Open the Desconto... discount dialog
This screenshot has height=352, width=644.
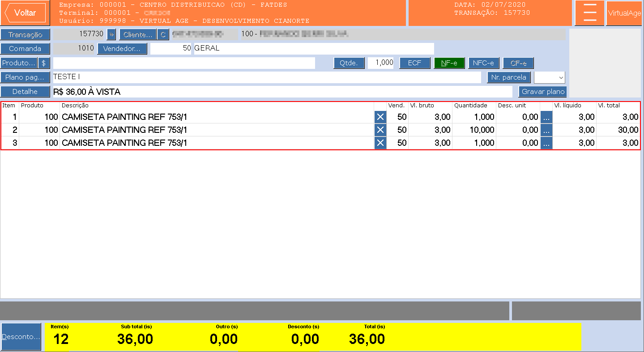click(x=21, y=337)
